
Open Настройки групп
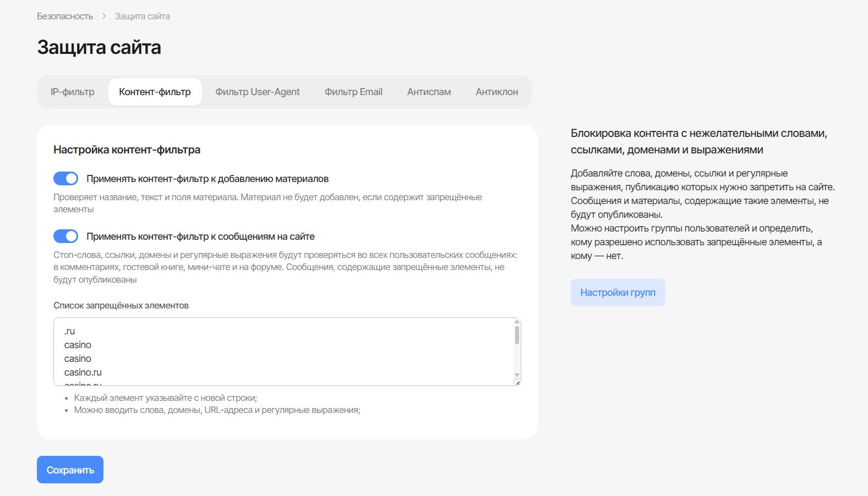(x=618, y=293)
